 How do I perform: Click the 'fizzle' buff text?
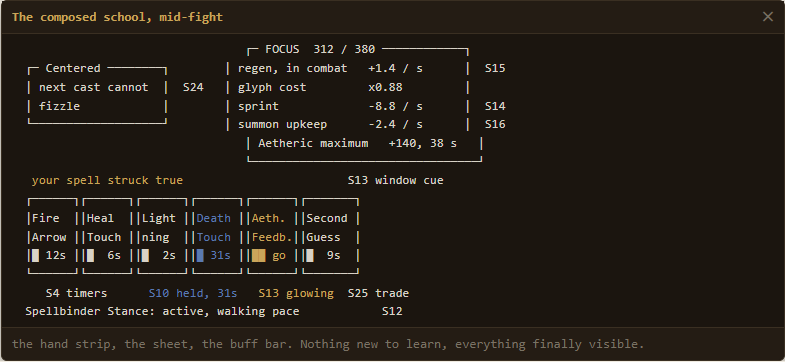(x=60, y=106)
